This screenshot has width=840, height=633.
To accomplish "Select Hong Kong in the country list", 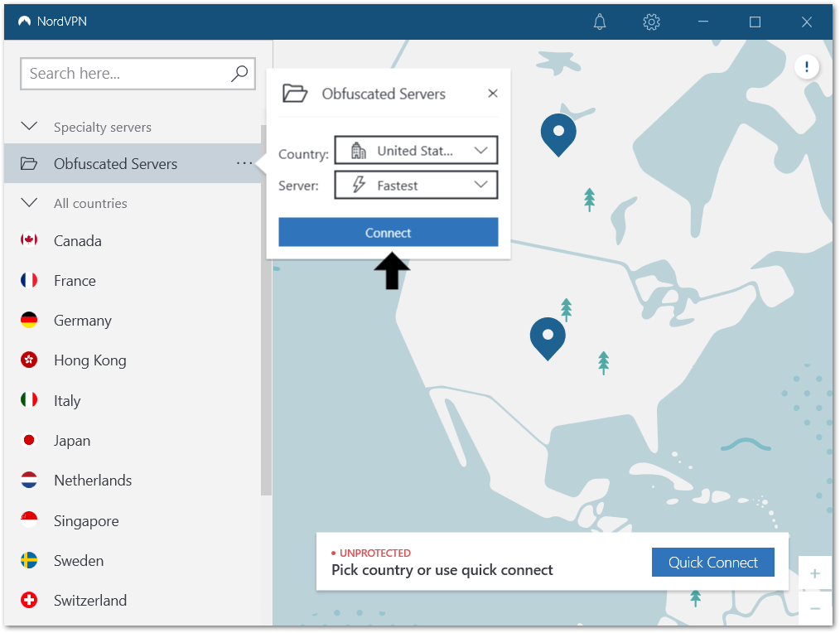I will point(133,360).
